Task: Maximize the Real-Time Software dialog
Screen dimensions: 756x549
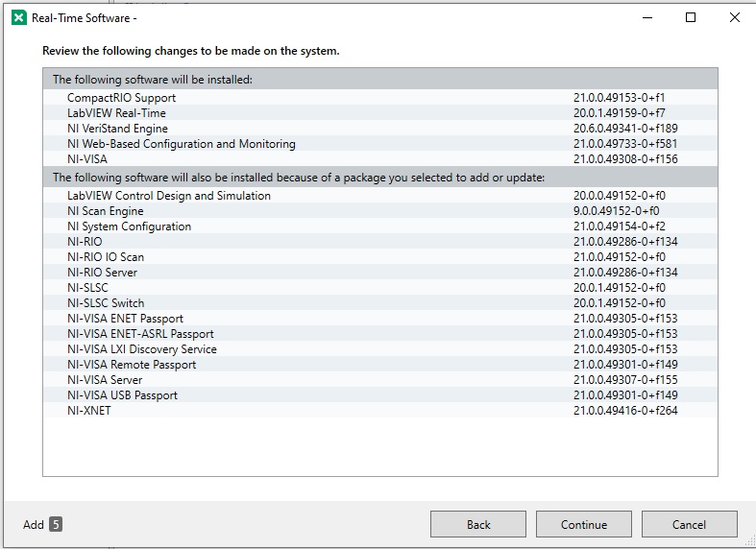Action: 690,17
